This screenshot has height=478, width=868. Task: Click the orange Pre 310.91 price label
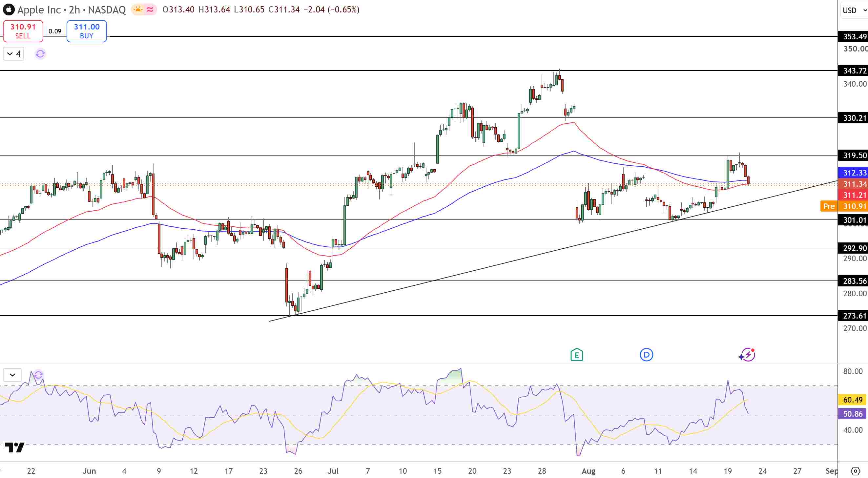click(x=844, y=206)
